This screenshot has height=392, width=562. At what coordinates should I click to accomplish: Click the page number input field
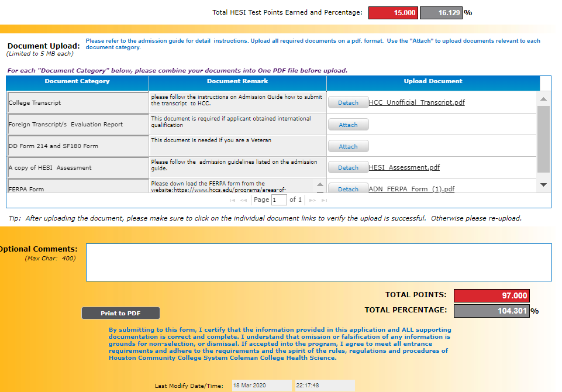pyautogui.click(x=279, y=200)
